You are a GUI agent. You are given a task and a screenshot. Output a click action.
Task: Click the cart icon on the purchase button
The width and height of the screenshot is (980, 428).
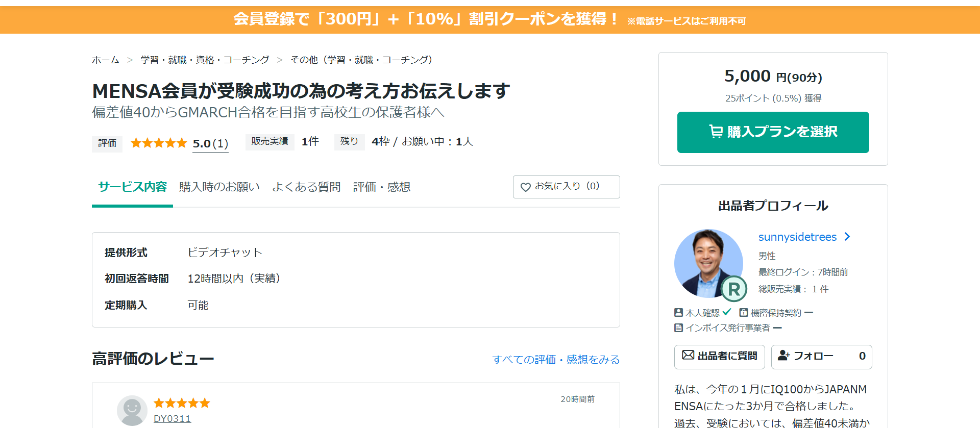(716, 132)
